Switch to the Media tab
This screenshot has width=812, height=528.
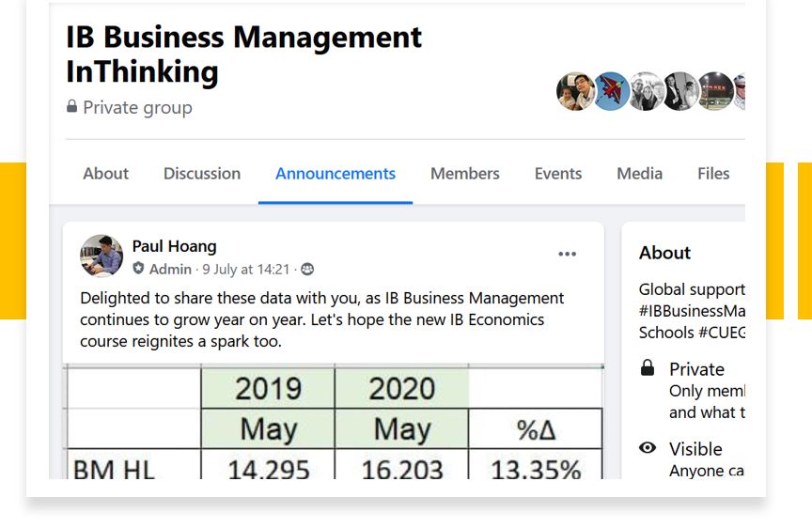640,174
